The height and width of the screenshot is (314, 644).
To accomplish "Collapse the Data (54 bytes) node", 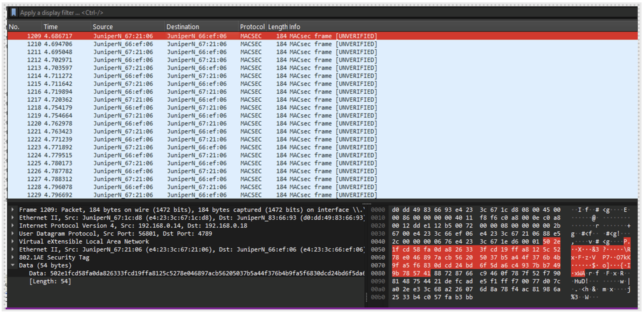I will pyautogui.click(x=13, y=265).
